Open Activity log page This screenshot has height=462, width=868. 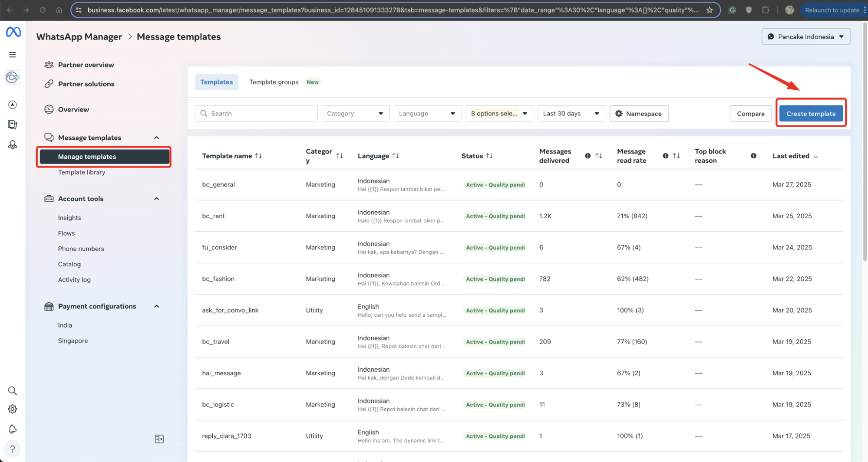pos(74,280)
